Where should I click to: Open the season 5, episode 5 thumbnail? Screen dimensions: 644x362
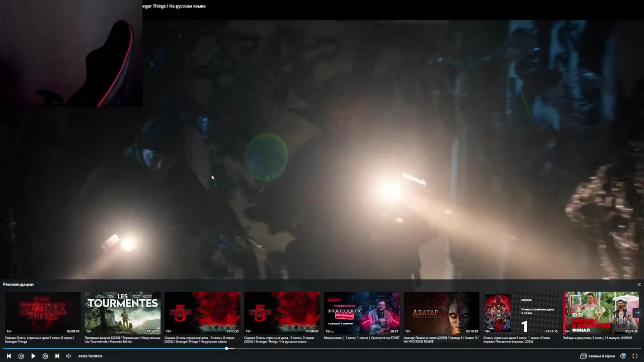tap(282, 313)
